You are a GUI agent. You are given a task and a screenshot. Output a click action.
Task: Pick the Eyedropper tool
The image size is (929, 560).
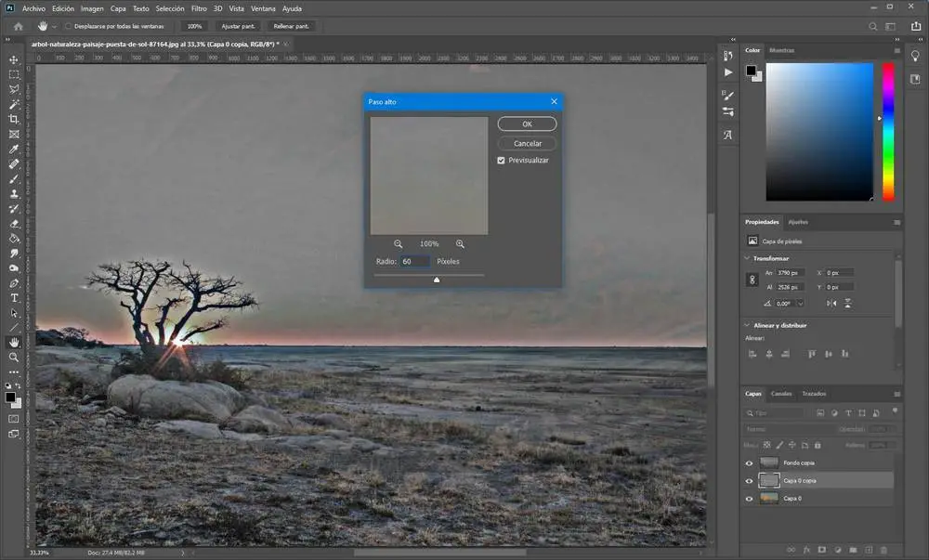pyautogui.click(x=14, y=149)
